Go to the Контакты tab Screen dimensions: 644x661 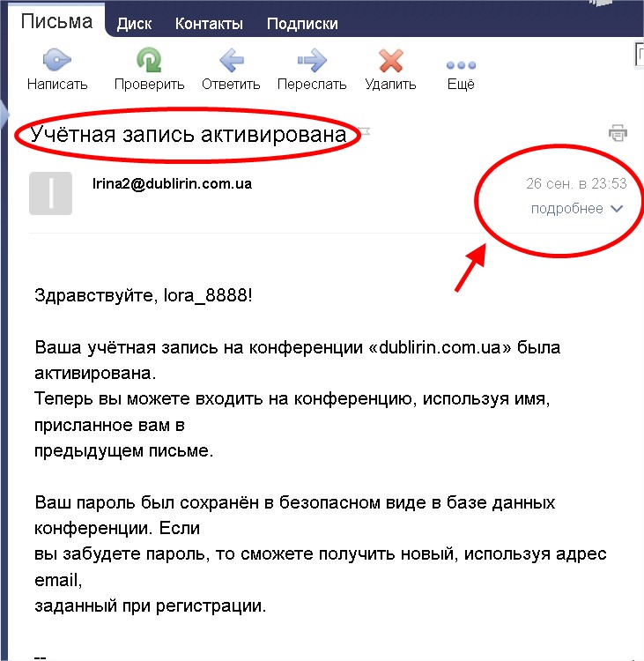tap(209, 24)
